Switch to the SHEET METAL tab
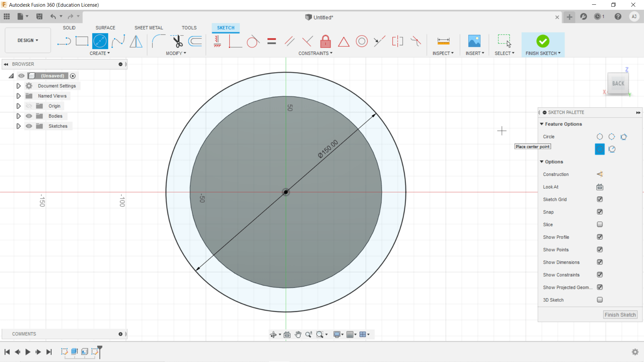This screenshot has width=644, height=362. [149, 28]
